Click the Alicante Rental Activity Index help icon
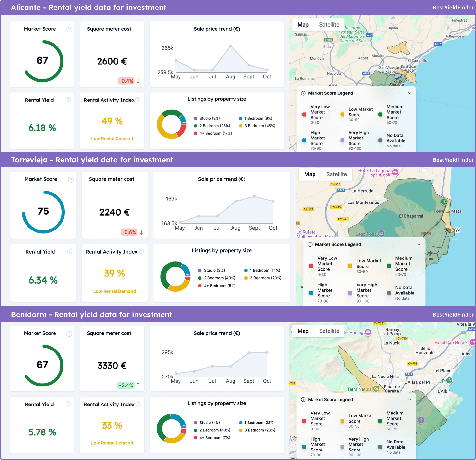The image size is (476, 460). coord(138,99)
